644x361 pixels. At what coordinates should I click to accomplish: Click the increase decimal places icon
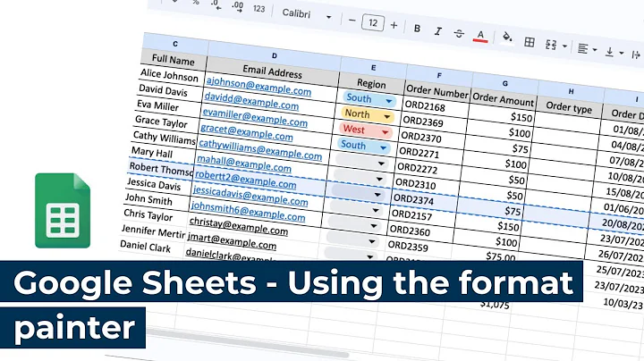pos(238,7)
